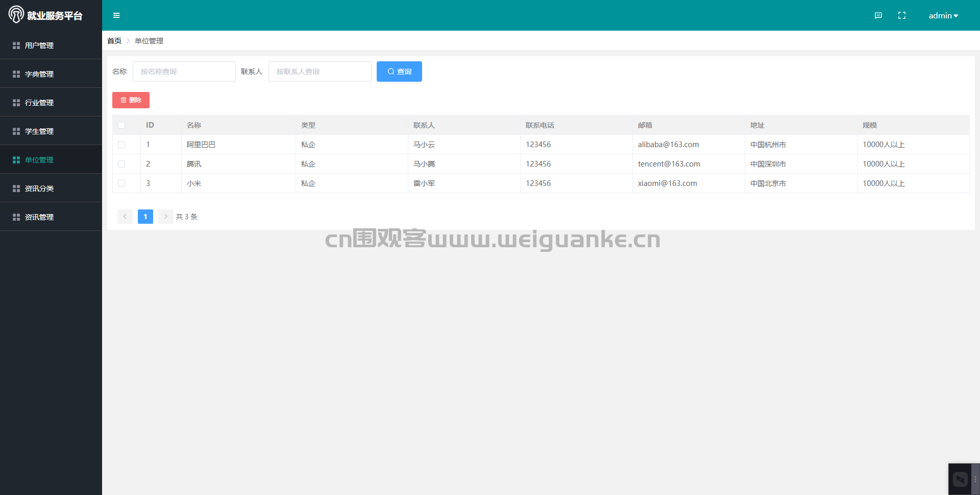The width and height of the screenshot is (980, 495).
Task: Select the checkbox for 腾讯 row
Action: tap(121, 164)
